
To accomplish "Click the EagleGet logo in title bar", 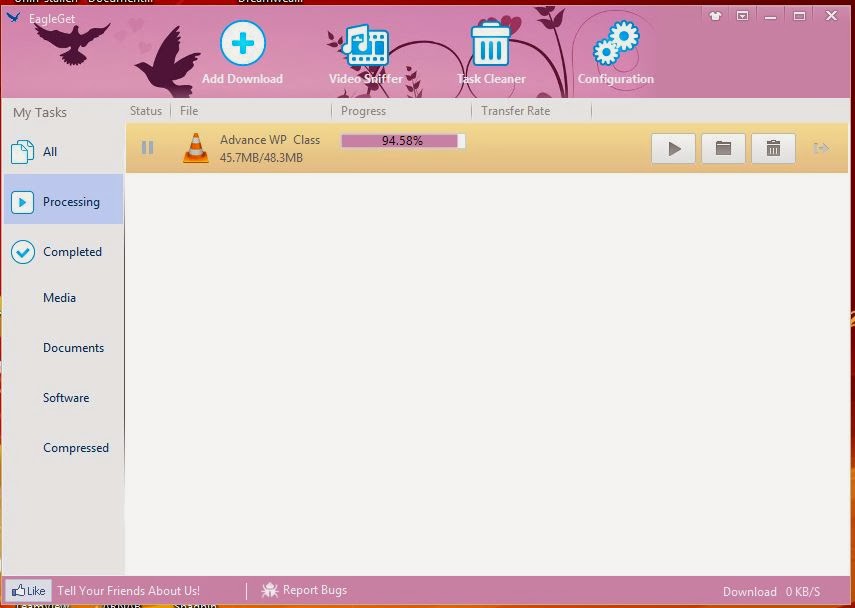I will [x=14, y=17].
